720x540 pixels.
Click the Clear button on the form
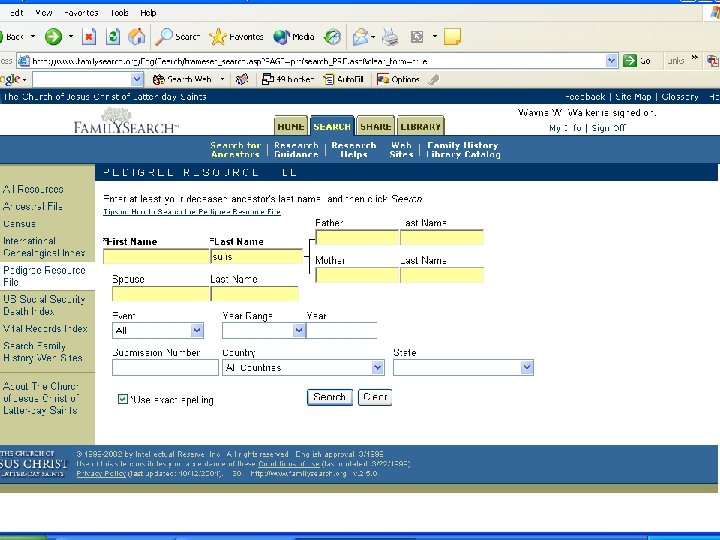[375, 397]
